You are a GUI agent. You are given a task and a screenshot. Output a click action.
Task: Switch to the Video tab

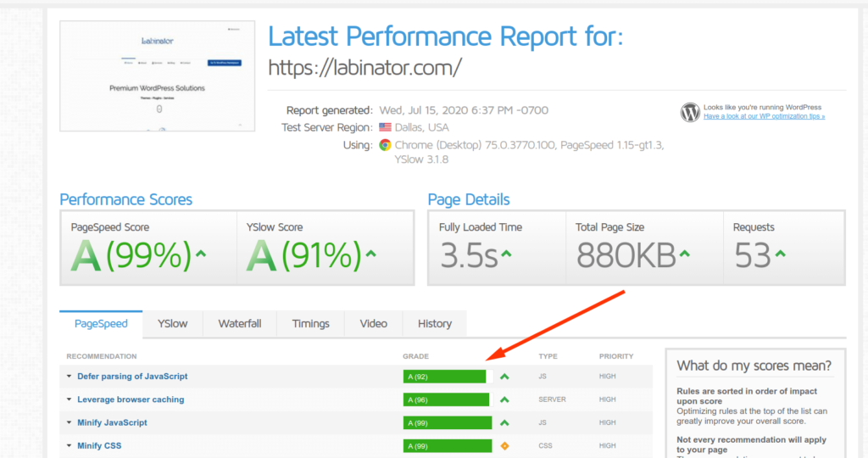point(374,324)
